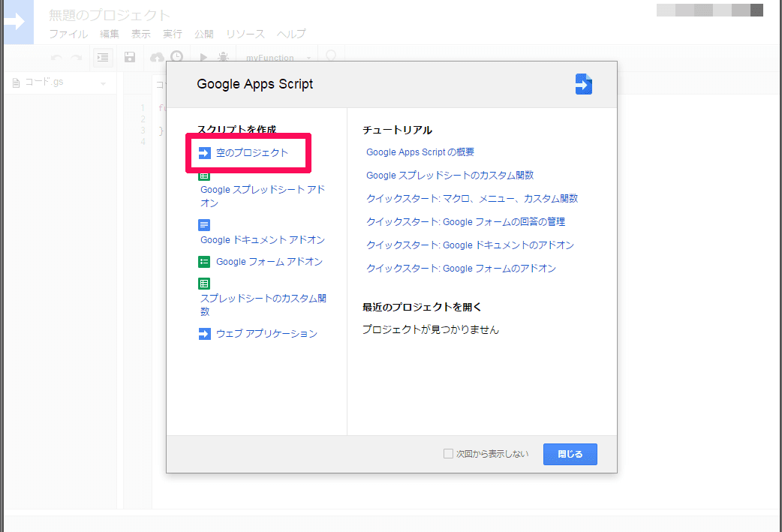Open クイックスタート: Google フォームの回答の管理
This screenshot has height=532, width=782.
click(x=466, y=222)
